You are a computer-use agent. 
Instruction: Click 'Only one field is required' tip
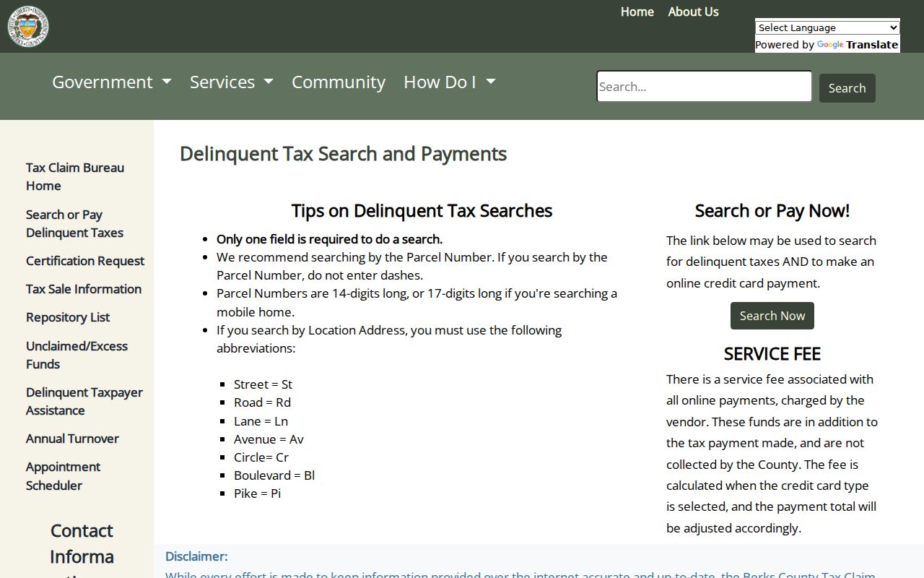(329, 239)
